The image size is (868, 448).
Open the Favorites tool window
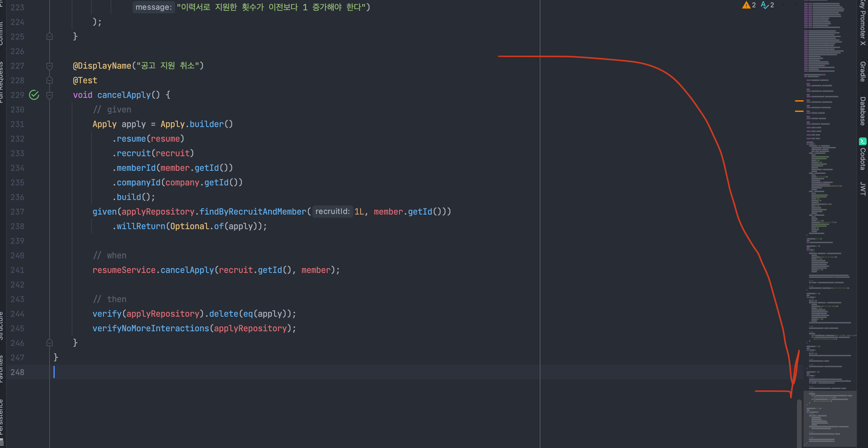pyautogui.click(x=1, y=368)
